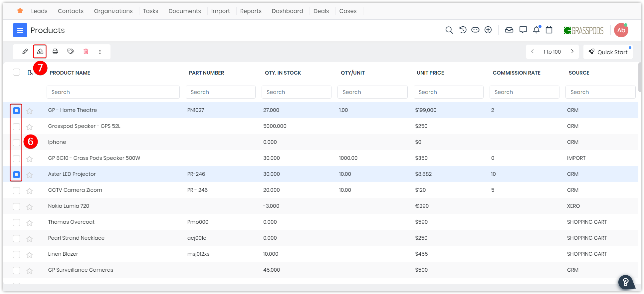Open the Pearl Strand Necklace product

[76, 238]
